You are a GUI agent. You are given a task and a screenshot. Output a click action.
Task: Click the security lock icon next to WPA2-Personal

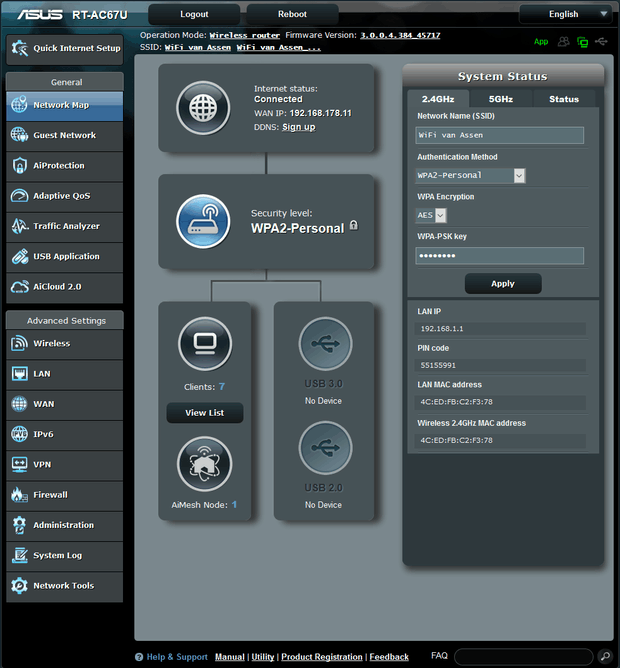click(x=354, y=225)
